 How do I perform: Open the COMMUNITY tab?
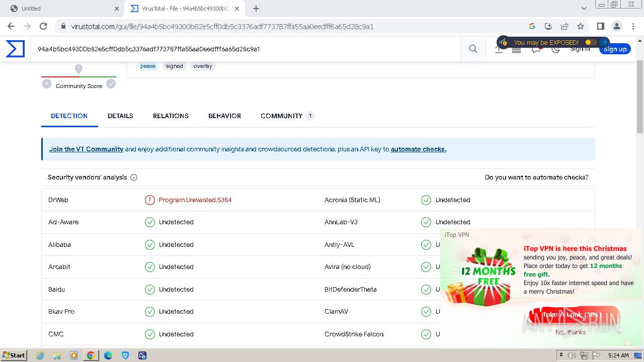coord(287,116)
